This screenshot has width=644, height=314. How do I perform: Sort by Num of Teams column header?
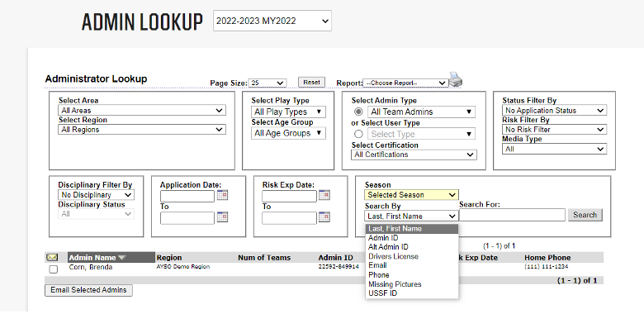tap(264, 258)
